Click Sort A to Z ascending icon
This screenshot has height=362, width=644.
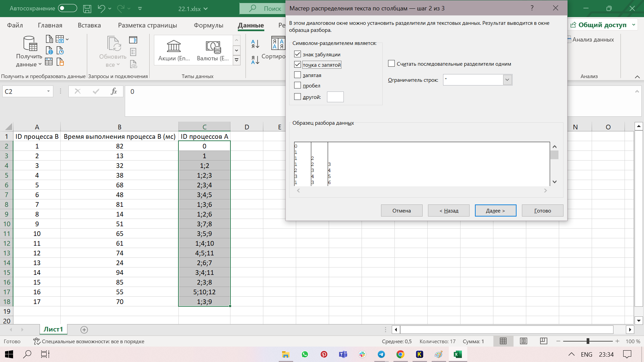pyautogui.click(x=255, y=44)
